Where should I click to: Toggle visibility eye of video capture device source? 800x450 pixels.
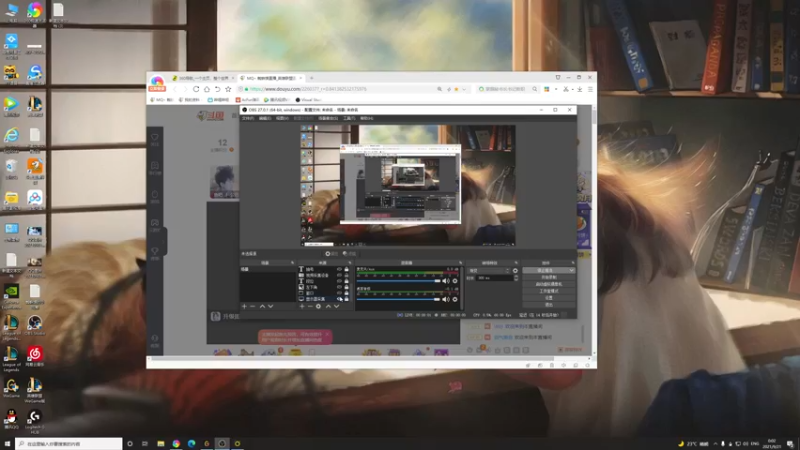click(x=339, y=275)
